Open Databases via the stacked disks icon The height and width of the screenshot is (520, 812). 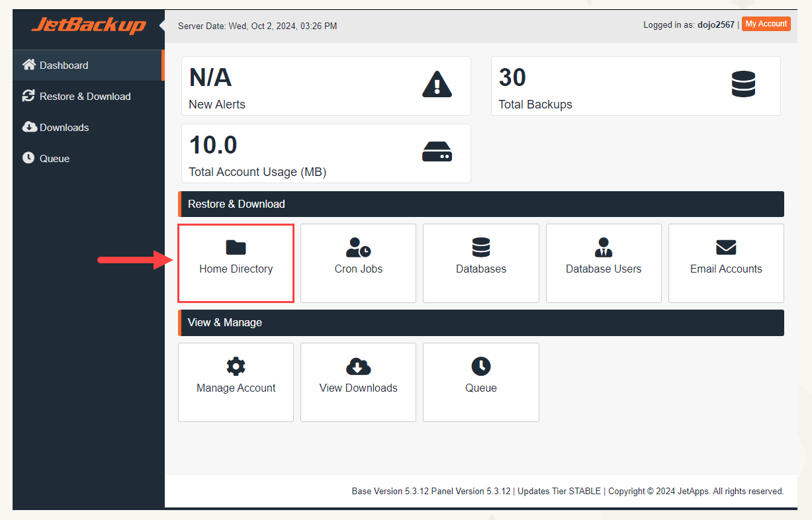(480, 247)
